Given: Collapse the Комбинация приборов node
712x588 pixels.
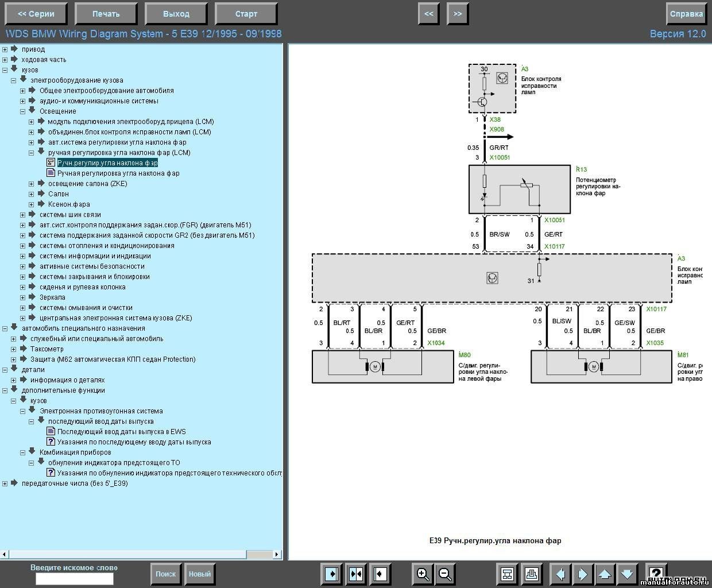Looking at the screenshot, I should pos(23,452).
